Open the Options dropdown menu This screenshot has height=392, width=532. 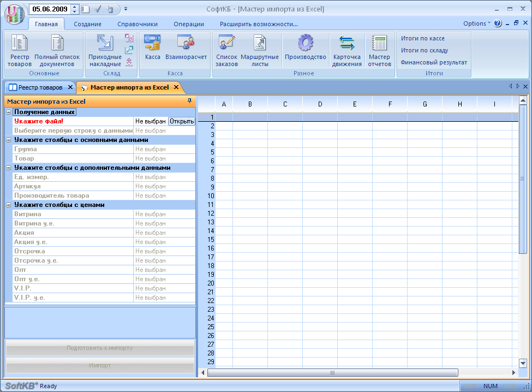point(477,23)
